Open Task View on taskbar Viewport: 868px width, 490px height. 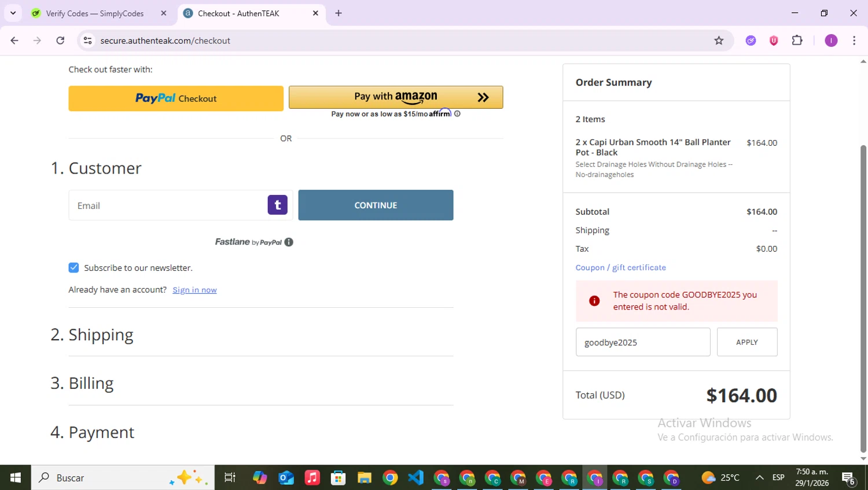[x=230, y=478]
